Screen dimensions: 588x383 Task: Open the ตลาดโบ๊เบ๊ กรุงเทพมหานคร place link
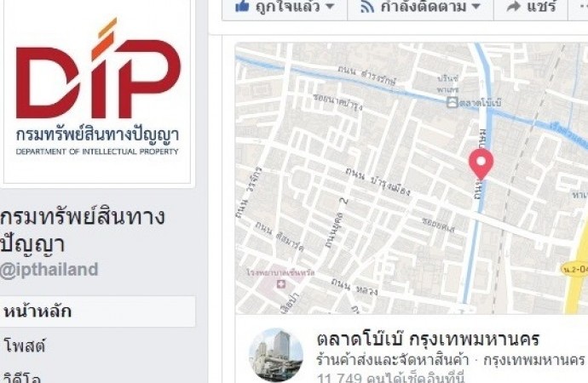pyautogui.click(x=428, y=340)
